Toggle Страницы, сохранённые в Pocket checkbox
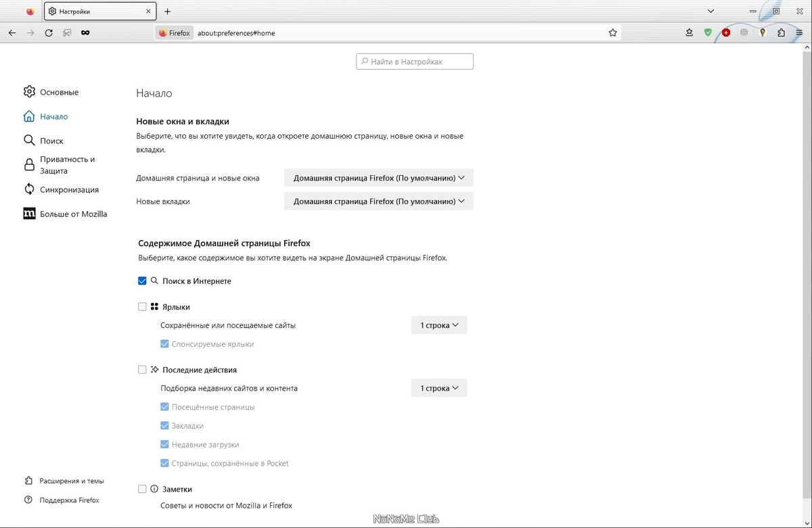This screenshot has width=812, height=528. (x=164, y=464)
